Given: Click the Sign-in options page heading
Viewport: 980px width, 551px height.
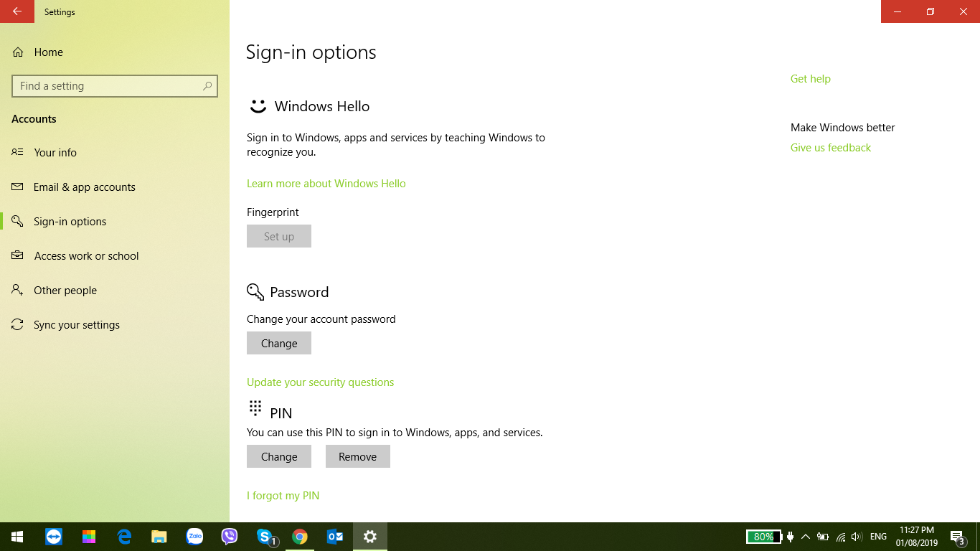Looking at the screenshot, I should pyautogui.click(x=311, y=52).
